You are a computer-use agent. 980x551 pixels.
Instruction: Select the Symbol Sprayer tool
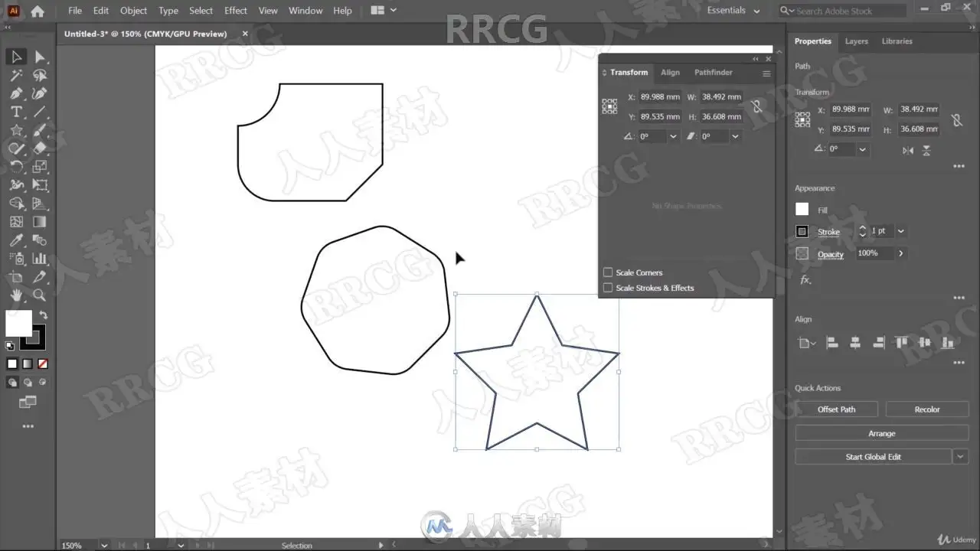[x=16, y=259]
